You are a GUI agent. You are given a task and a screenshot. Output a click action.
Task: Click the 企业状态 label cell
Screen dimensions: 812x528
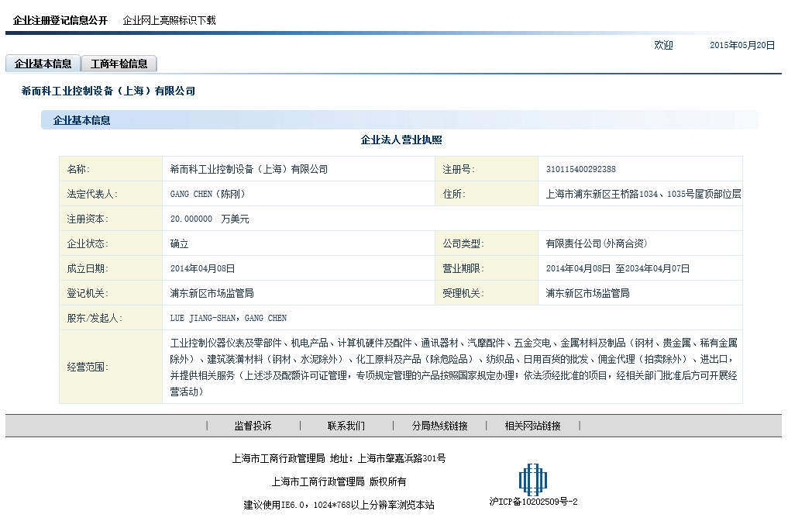(x=111, y=243)
